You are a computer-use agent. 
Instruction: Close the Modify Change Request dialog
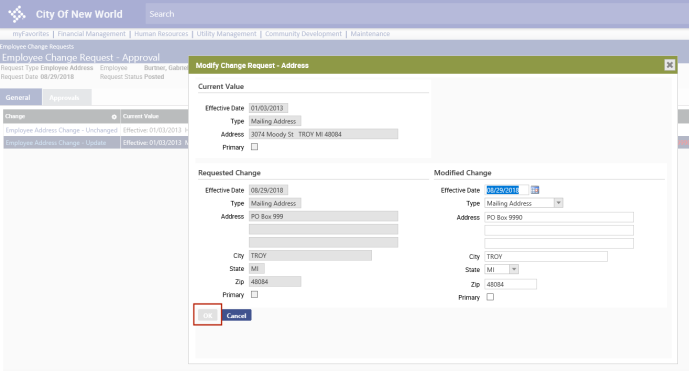[669, 65]
